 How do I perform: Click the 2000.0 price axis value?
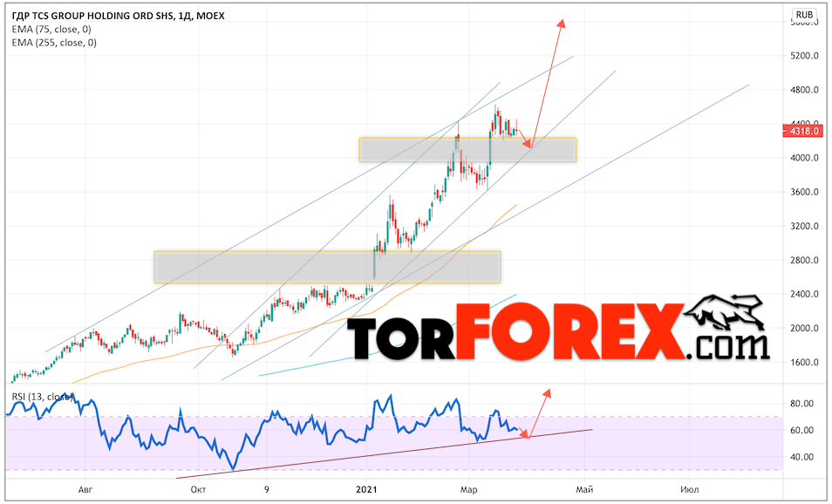pyautogui.click(x=804, y=328)
